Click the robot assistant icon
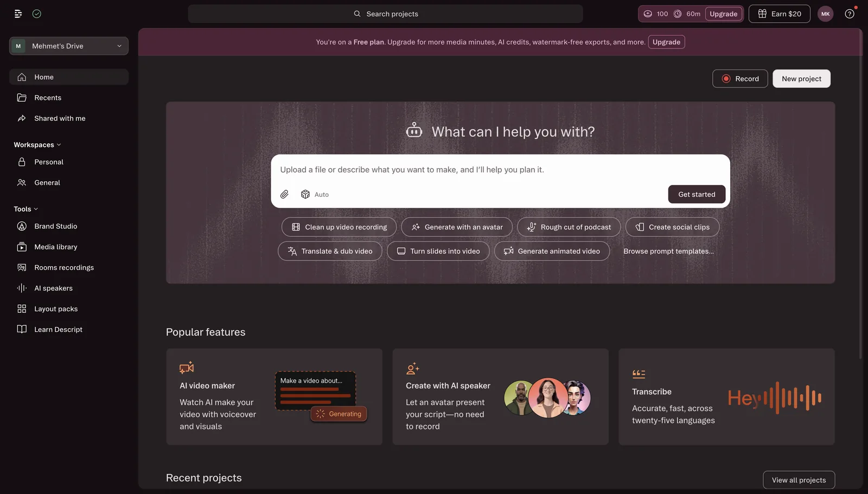 tap(414, 130)
